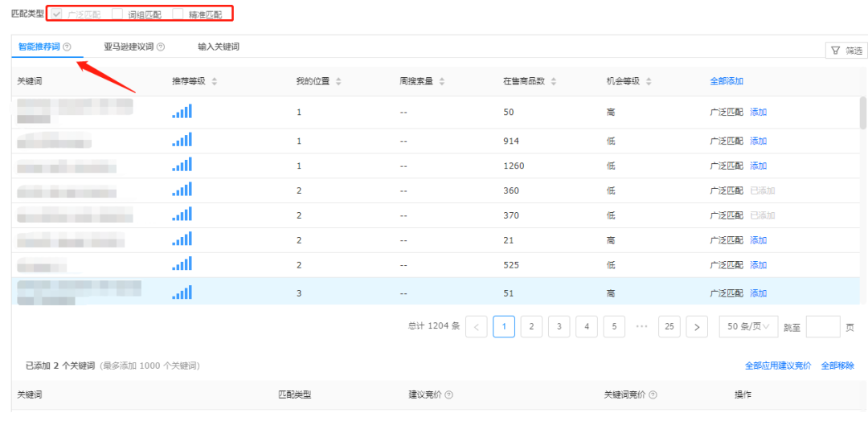Go to page 5

[x=614, y=326]
